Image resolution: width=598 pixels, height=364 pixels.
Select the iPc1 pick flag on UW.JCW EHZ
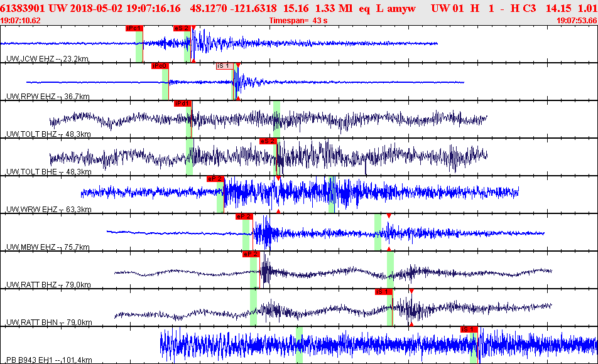(134, 28)
